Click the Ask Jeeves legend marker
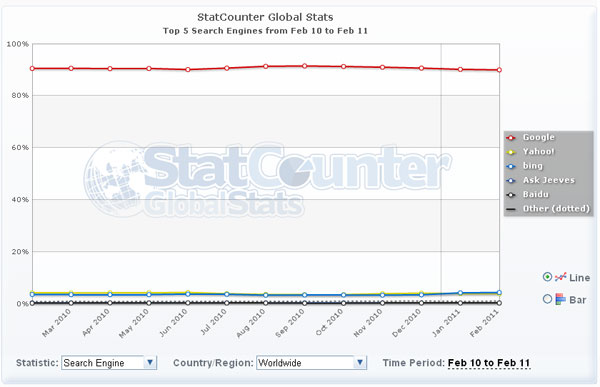Image resolution: width=600 pixels, height=387 pixels. pos(511,180)
